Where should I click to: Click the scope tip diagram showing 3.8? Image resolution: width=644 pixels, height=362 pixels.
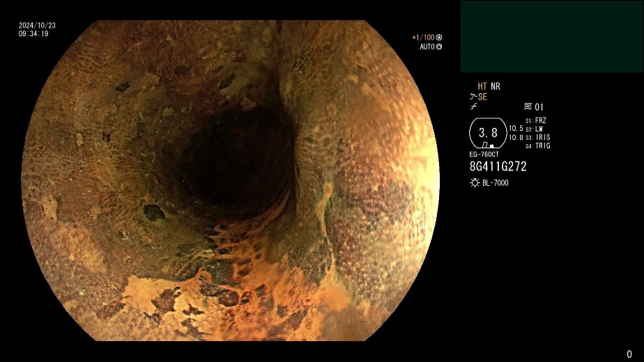point(488,133)
